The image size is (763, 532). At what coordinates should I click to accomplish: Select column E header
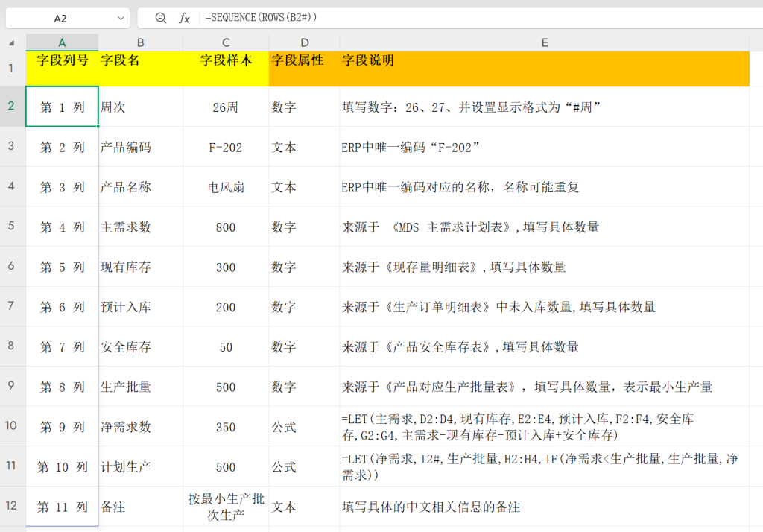pyautogui.click(x=545, y=42)
